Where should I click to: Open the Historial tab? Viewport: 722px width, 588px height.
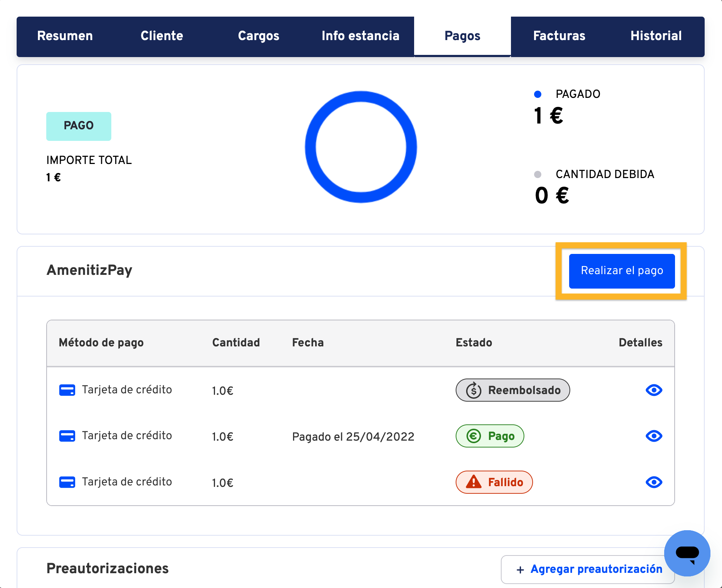[656, 36]
